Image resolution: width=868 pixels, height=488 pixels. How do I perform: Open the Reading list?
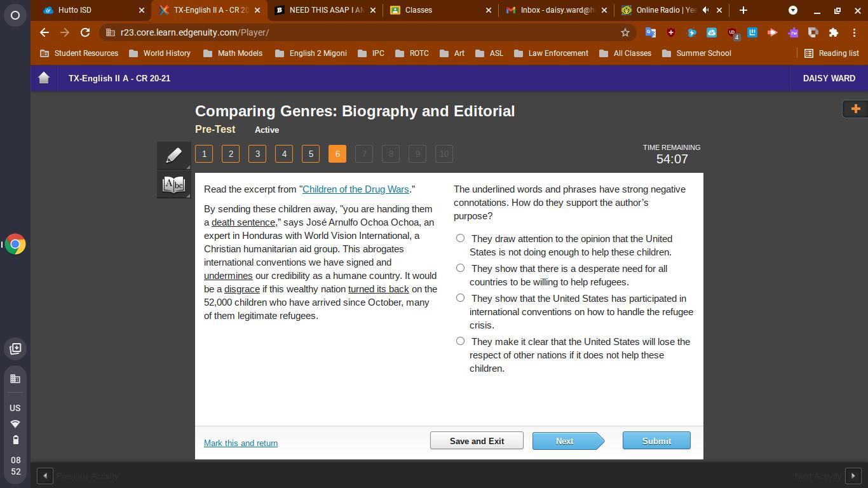point(831,53)
